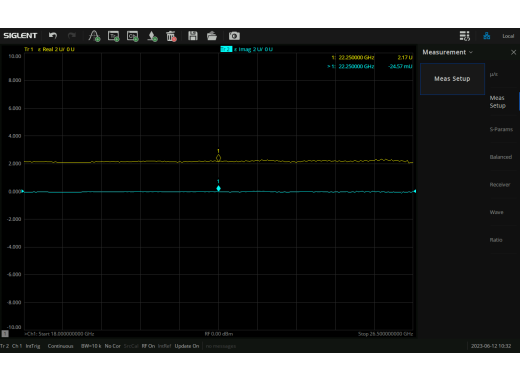Click cyan marker 1 on Imag trace
The image size is (520, 380).
coord(218,188)
